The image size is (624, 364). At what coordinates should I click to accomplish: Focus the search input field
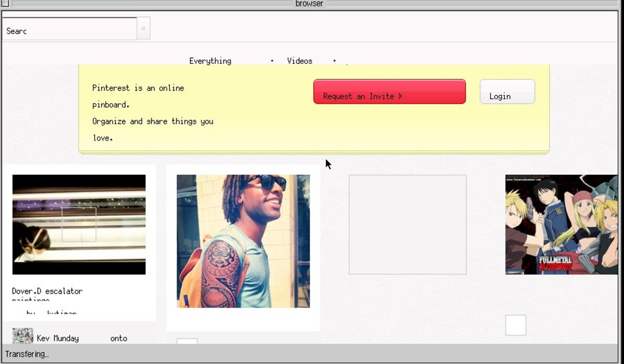[x=70, y=29]
